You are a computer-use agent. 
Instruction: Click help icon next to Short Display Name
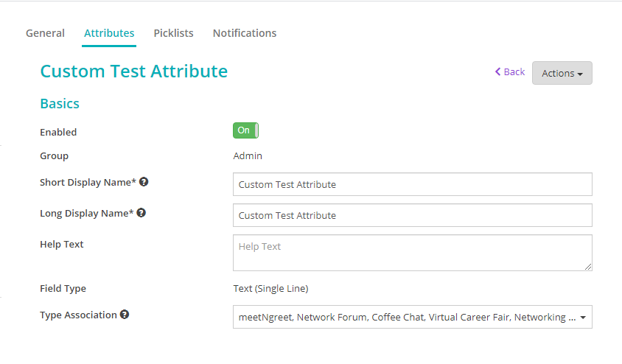[144, 182]
